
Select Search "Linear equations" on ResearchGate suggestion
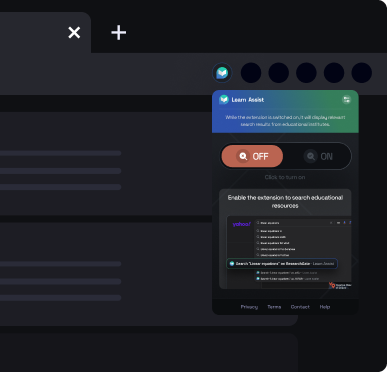pos(282,263)
